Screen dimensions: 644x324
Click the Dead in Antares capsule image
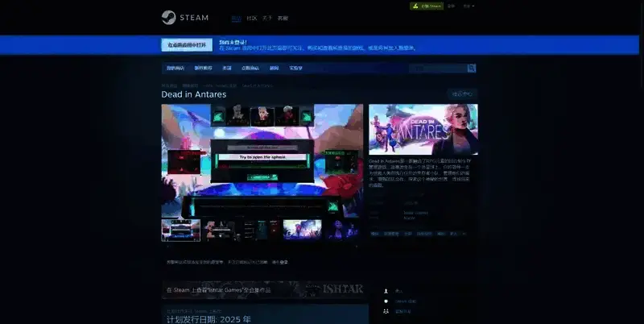tap(423, 129)
